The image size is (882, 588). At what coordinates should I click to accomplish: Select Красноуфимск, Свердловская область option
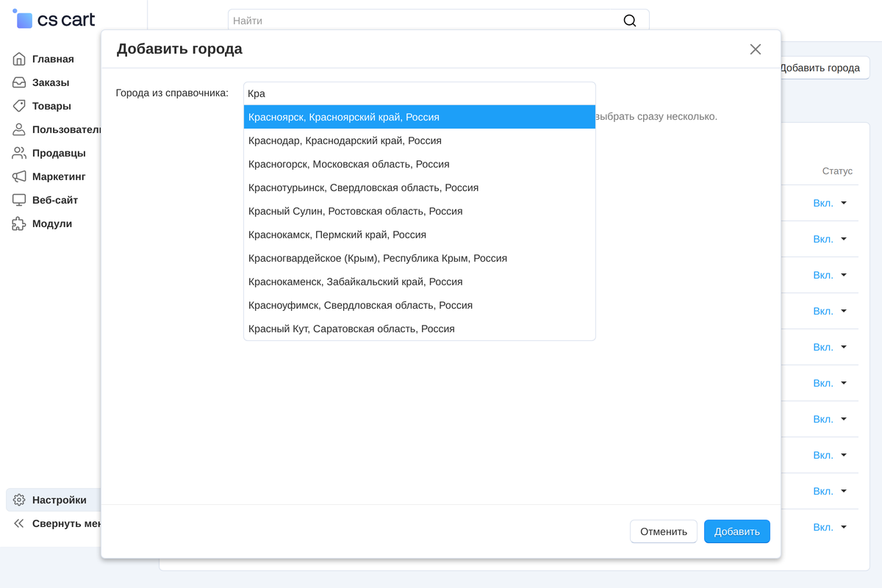tap(420, 305)
